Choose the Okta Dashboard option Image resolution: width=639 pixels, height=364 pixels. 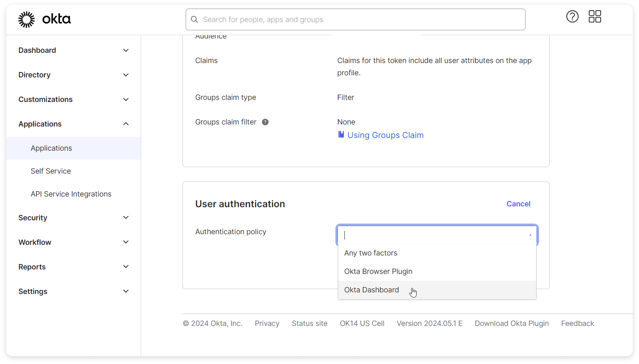437,290
